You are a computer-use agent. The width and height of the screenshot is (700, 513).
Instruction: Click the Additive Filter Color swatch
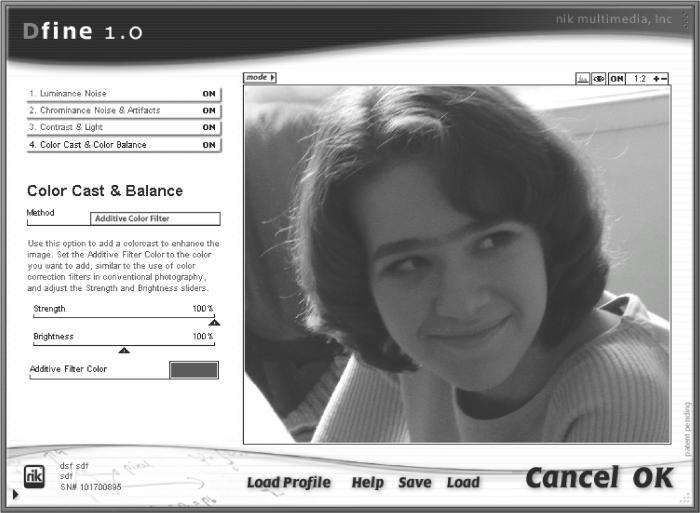194,370
